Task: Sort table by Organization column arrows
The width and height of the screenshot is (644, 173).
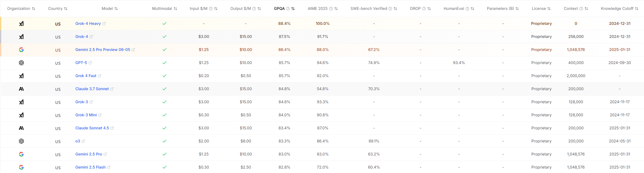Action: pyautogui.click(x=33, y=9)
